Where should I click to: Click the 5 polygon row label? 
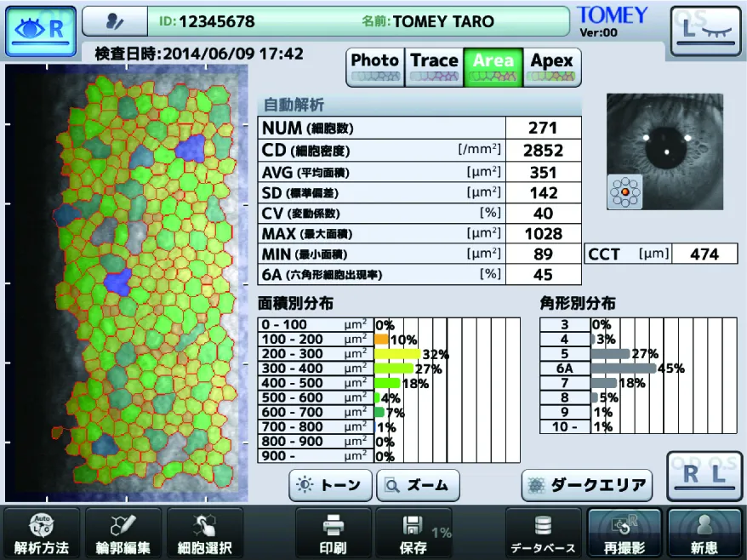(565, 354)
